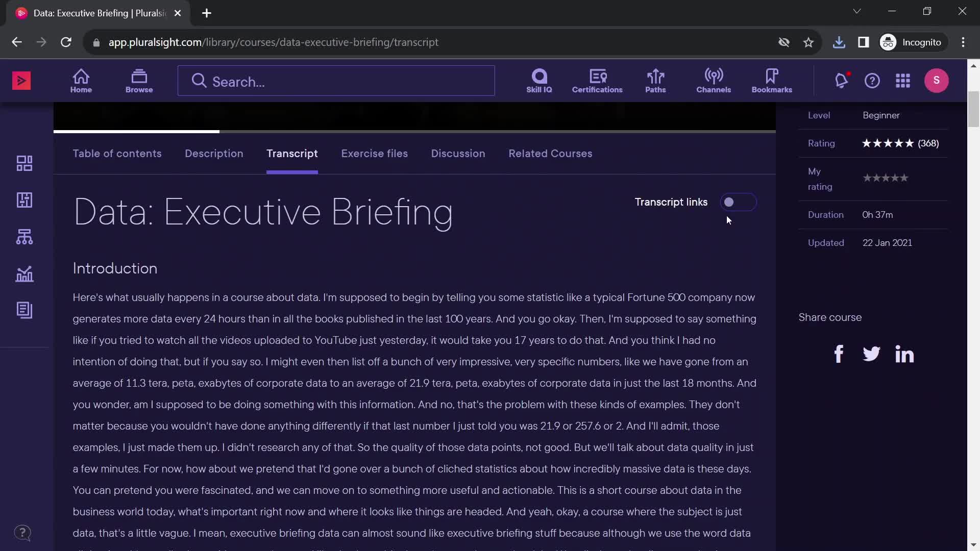Click the Notifications bell icon
The height and width of the screenshot is (551, 980).
click(843, 80)
